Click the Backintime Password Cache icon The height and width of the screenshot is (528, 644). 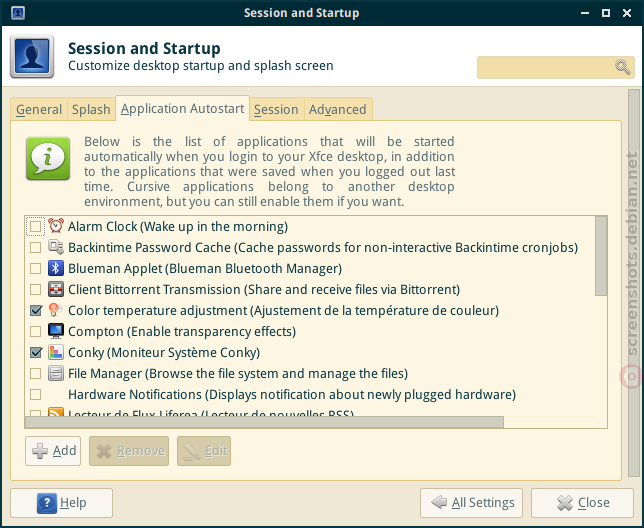point(56,247)
